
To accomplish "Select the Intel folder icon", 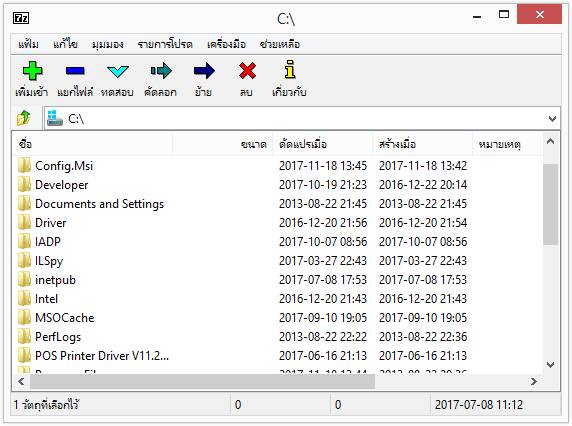I will [24, 298].
